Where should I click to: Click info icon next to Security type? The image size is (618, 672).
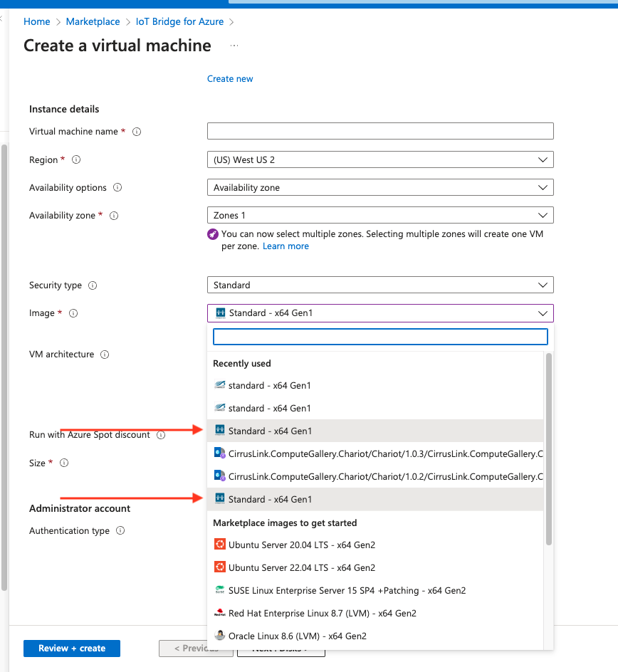93,285
